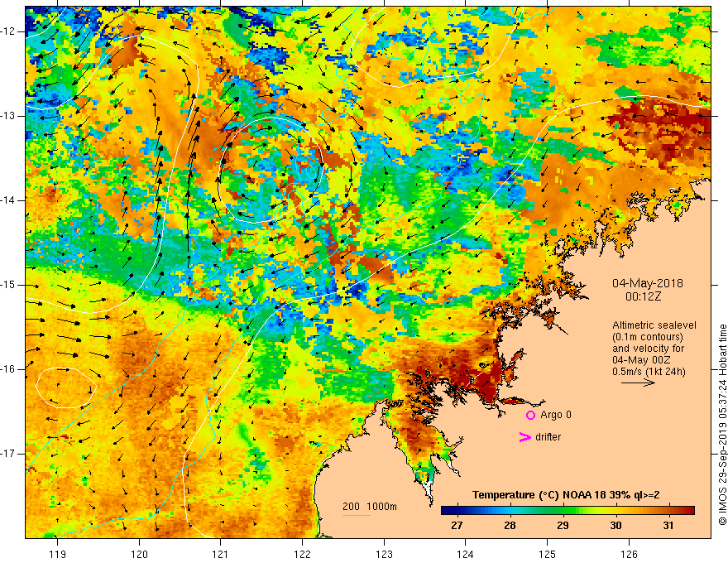Click the colorbar tick label '29'
Viewport: 728px width, 563px height.
coord(563,526)
